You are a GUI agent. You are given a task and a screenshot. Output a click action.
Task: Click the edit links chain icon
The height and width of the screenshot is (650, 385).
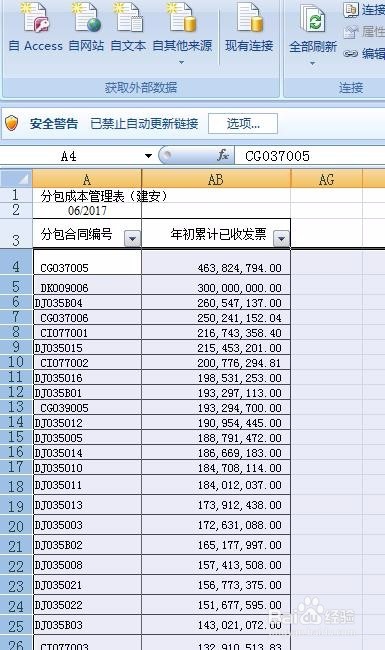point(351,53)
